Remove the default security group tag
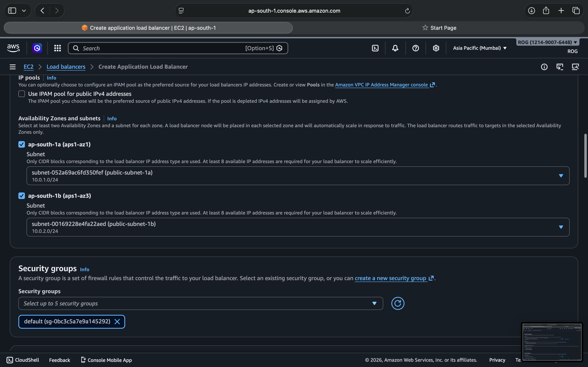The height and width of the screenshot is (367, 588). point(117,322)
